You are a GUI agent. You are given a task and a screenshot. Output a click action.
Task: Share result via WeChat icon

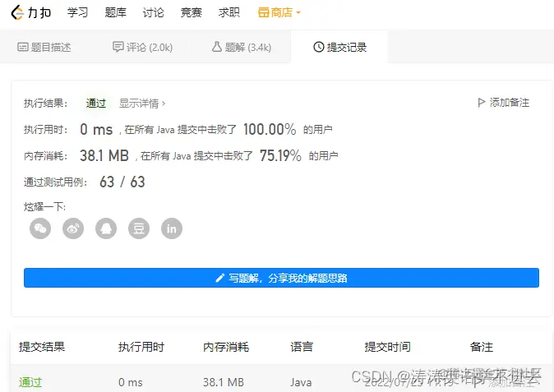(40, 228)
